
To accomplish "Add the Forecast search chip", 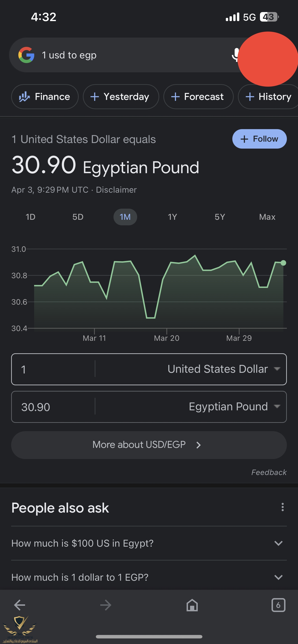I will point(198,96).
